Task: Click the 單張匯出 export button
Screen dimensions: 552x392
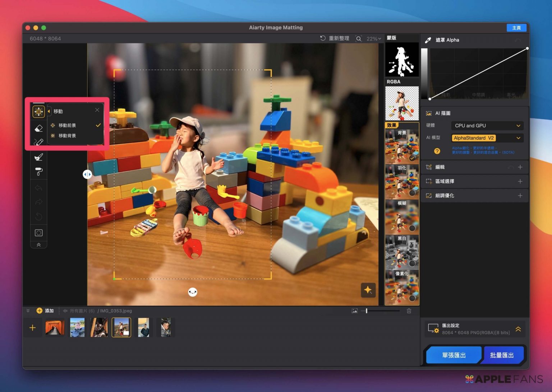Action: coord(454,355)
